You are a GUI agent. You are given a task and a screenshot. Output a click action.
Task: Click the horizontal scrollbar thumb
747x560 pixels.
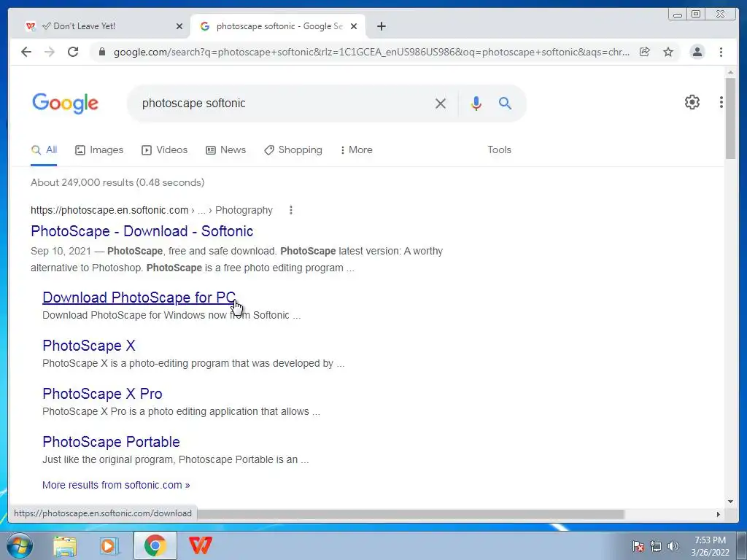[x=411, y=514]
